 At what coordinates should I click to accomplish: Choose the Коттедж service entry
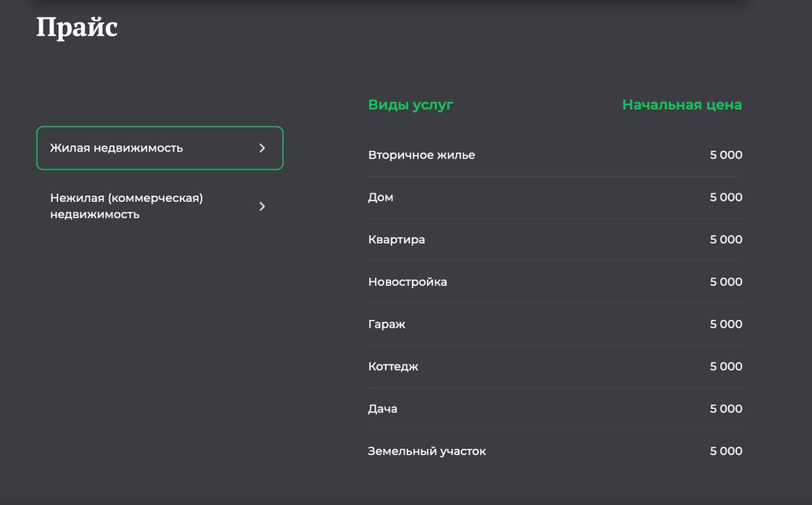point(393,366)
